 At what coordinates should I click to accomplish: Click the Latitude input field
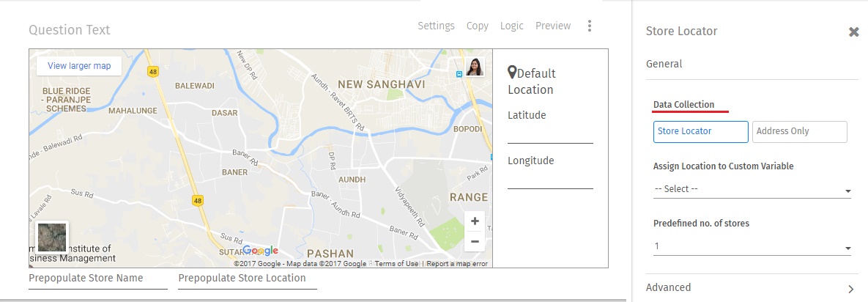click(x=550, y=135)
